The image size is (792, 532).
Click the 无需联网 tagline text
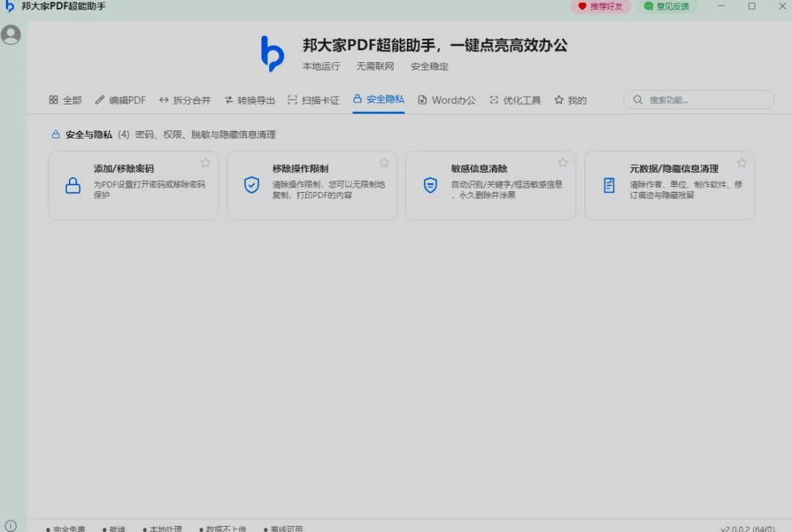tap(375, 66)
